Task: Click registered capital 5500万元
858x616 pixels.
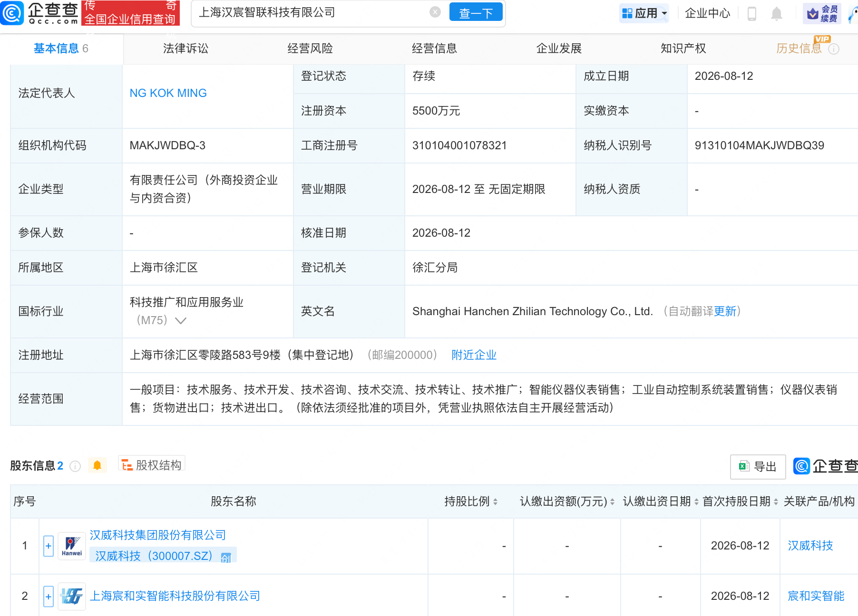Action: pos(436,111)
